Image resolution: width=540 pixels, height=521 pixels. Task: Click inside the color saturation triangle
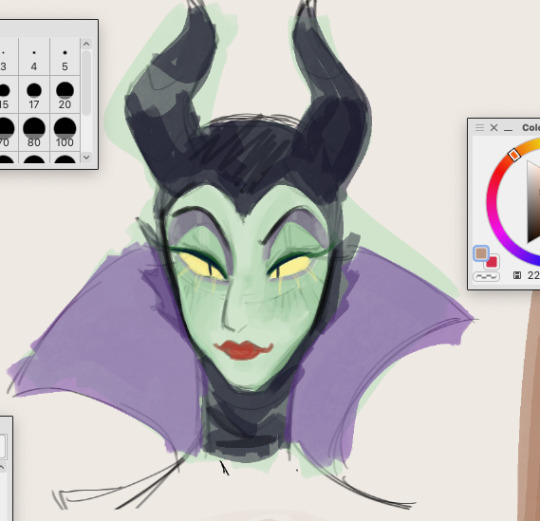[533, 203]
